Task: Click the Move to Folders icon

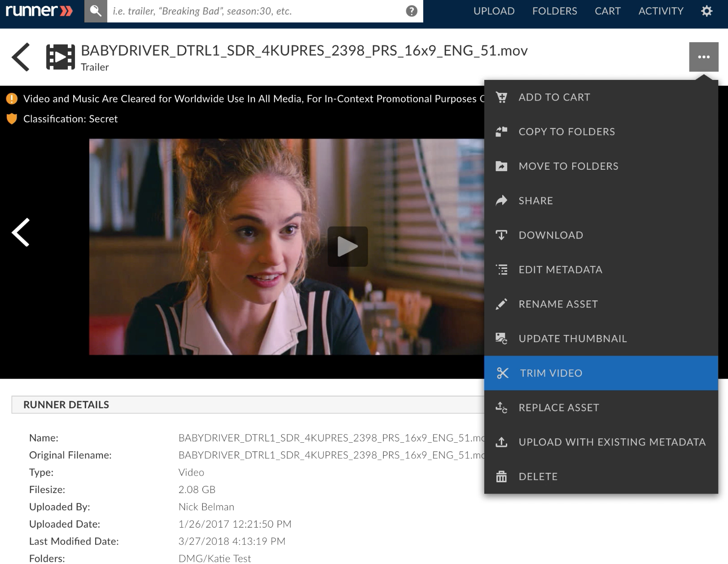Action: click(501, 166)
